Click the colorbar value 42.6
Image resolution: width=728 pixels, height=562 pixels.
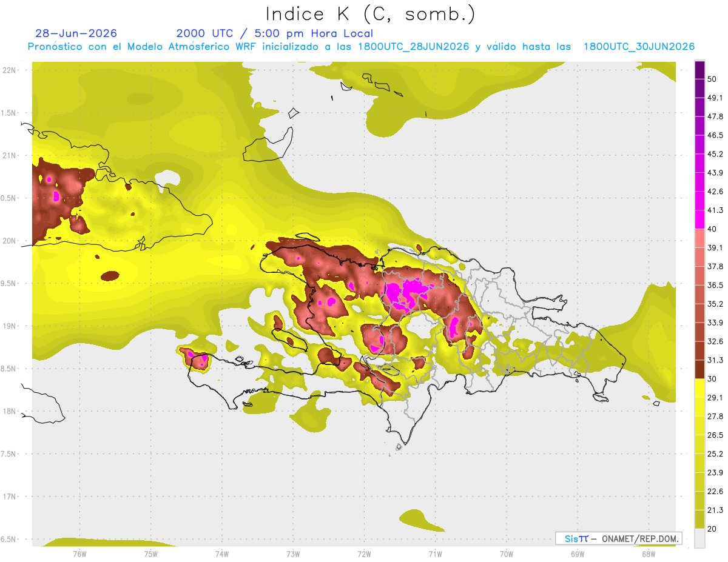715,192
